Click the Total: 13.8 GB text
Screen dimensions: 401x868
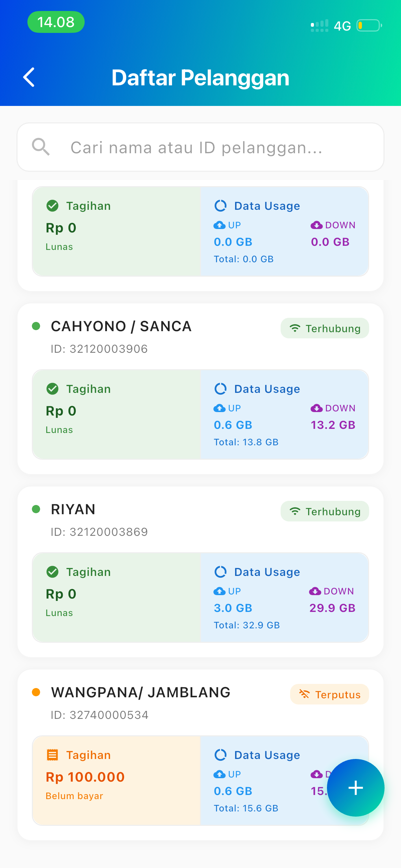coord(246,442)
